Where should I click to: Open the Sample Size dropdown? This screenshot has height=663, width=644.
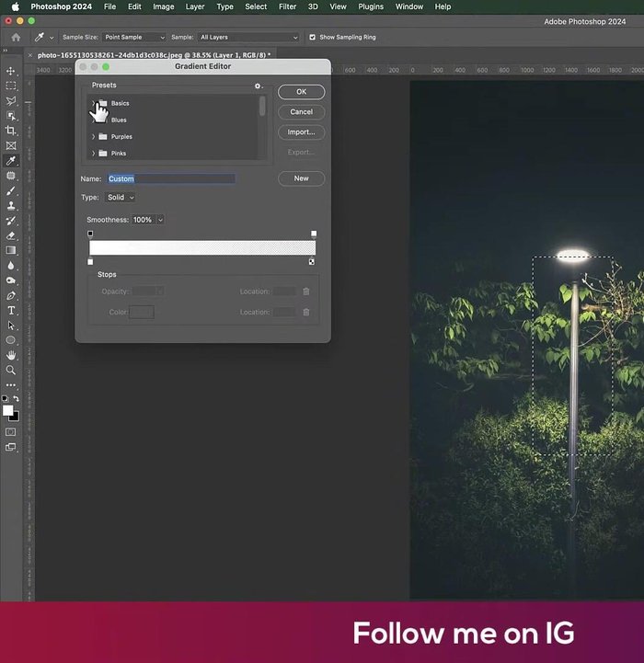tap(134, 38)
